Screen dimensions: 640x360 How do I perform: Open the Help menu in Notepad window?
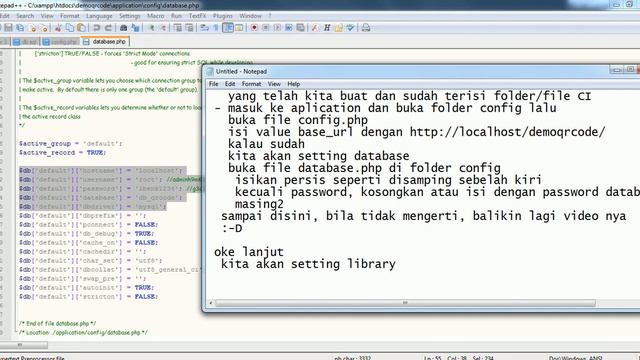[x=293, y=84]
